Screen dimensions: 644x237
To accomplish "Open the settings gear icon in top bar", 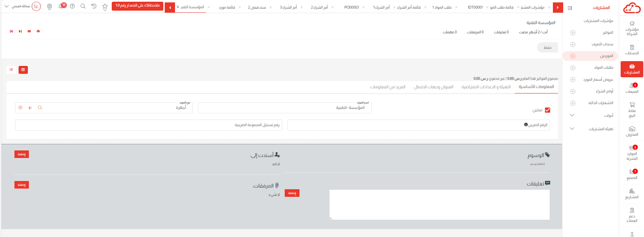I will (x=50, y=7).
